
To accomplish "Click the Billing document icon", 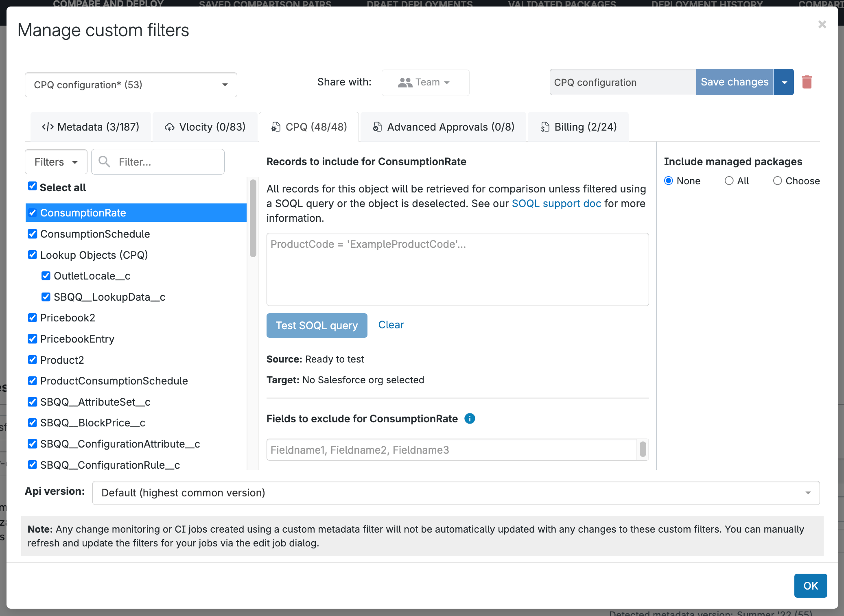I will pos(545,127).
